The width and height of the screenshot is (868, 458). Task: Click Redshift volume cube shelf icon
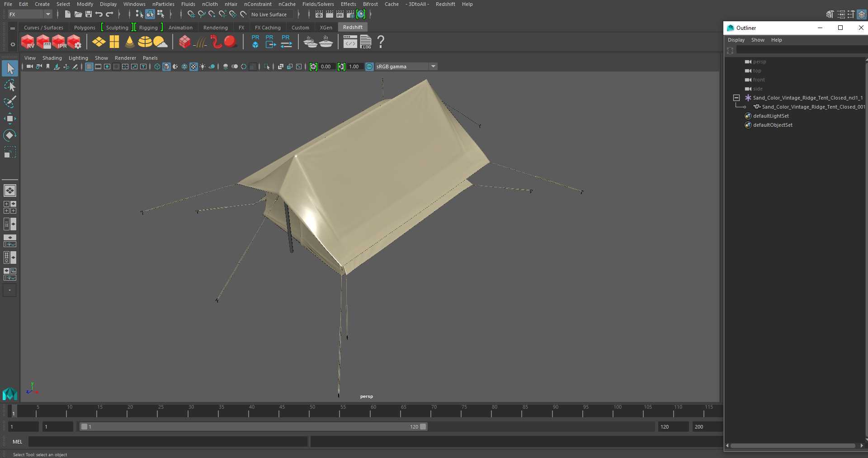point(184,42)
